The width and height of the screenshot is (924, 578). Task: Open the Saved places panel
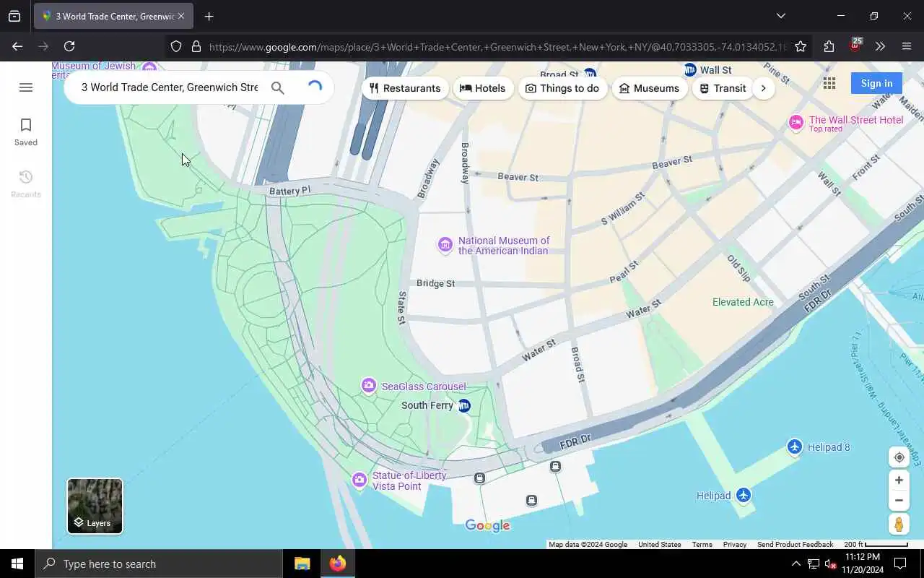tap(26, 132)
